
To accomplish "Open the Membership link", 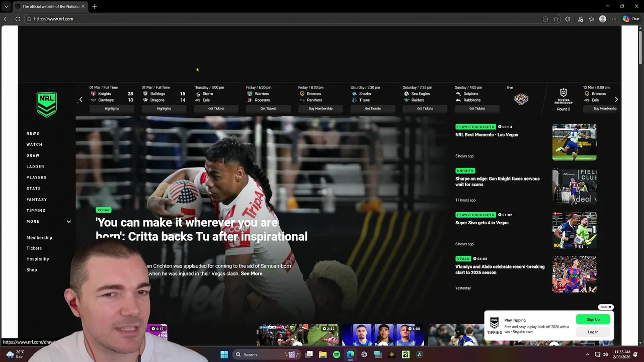I will click(39, 237).
